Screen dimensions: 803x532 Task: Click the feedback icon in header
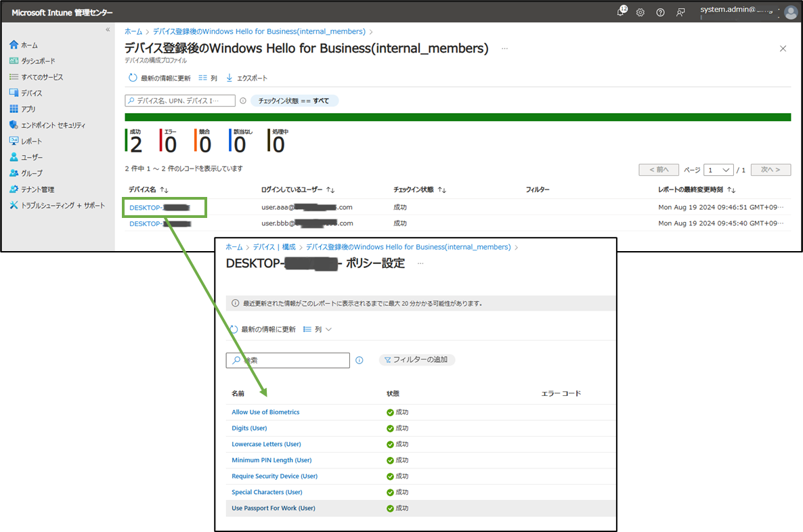coord(680,12)
